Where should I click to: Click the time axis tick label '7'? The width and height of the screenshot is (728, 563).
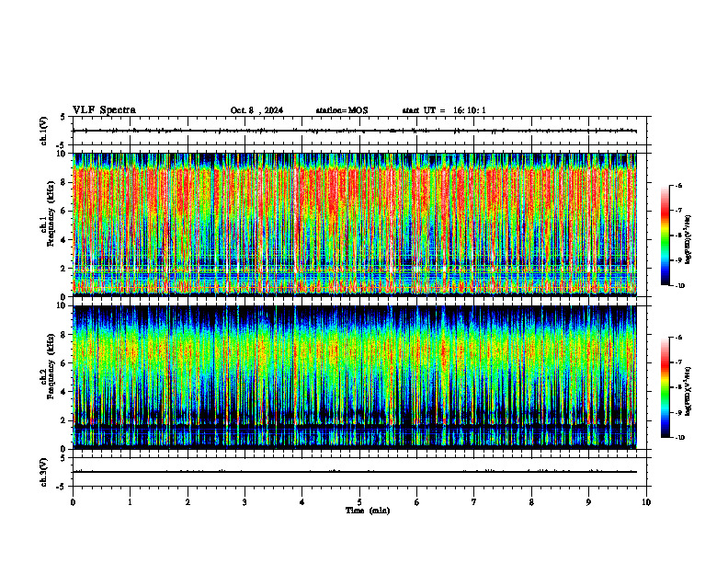pyautogui.click(x=474, y=502)
